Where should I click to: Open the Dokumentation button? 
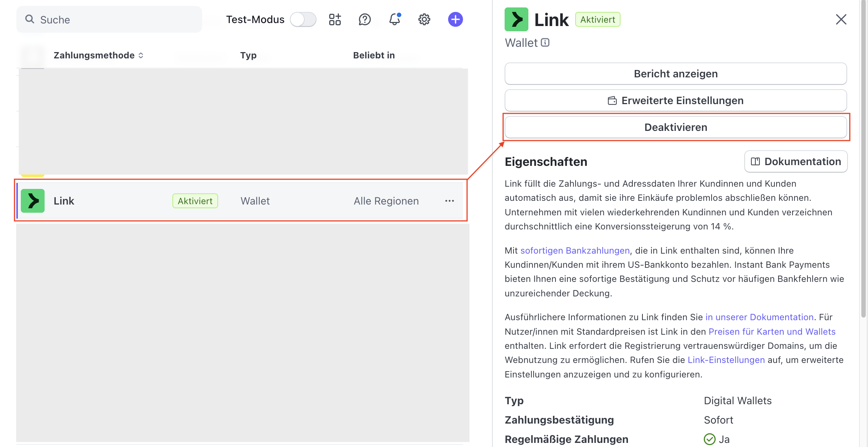(x=796, y=161)
